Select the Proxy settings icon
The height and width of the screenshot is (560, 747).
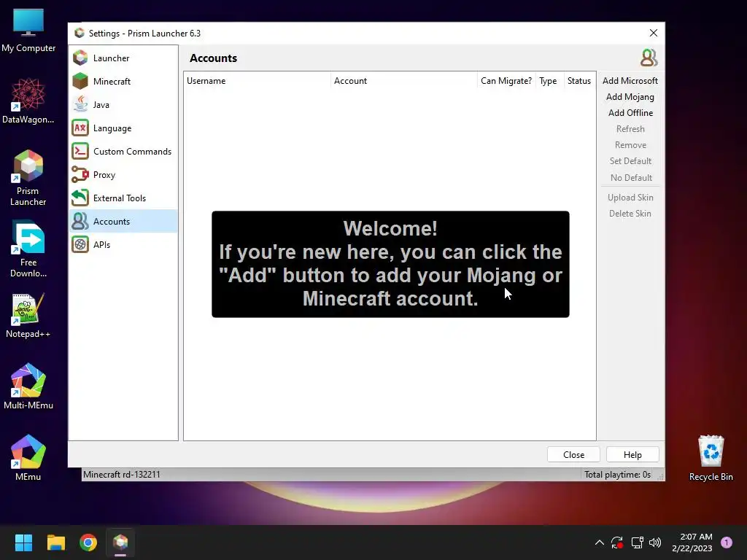pos(80,175)
